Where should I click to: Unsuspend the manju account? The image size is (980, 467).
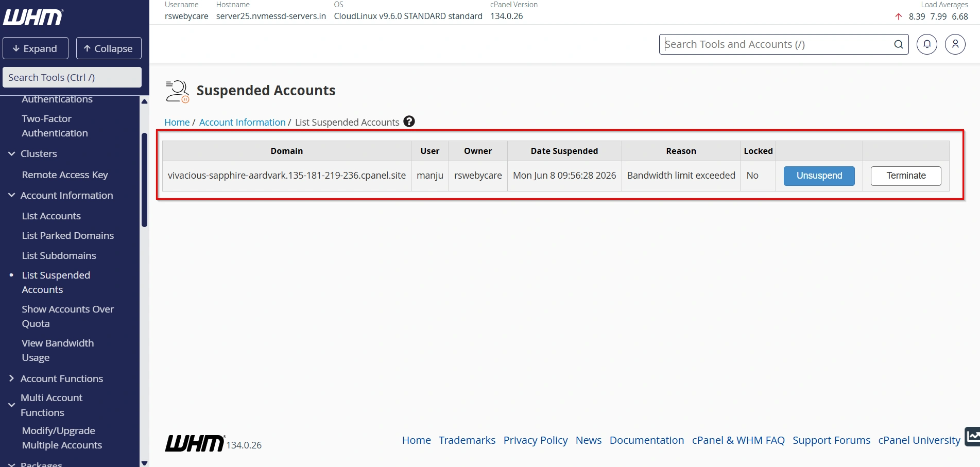point(819,176)
